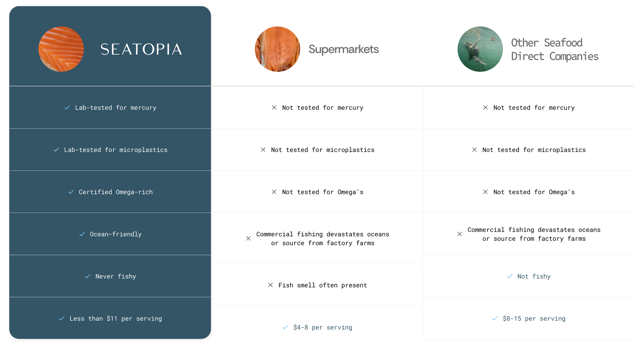Click checkmark beside Lab-tested for microplastics
The image size is (644, 346).
coord(56,150)
